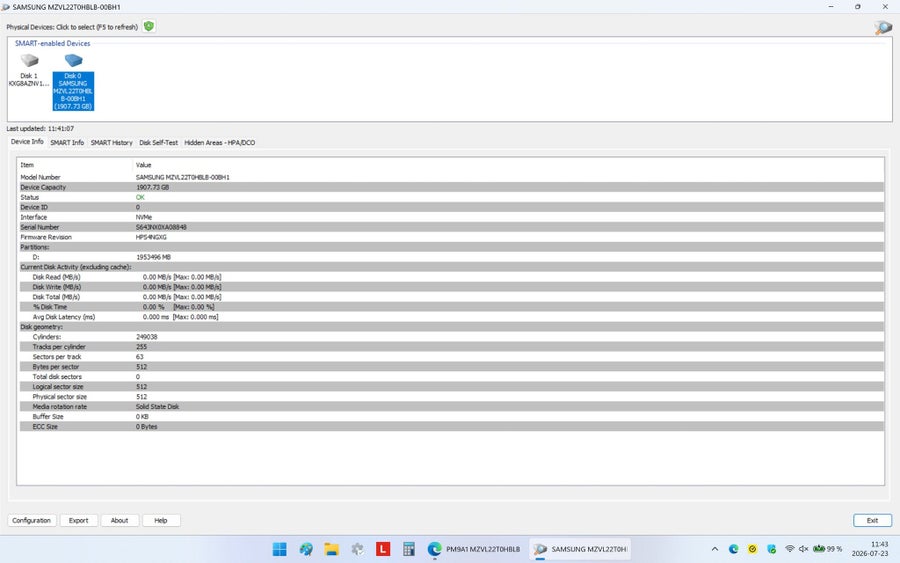This screenshot has height=563, width=900.
Task: Open the clock showing 11:43
Action: 870,549
